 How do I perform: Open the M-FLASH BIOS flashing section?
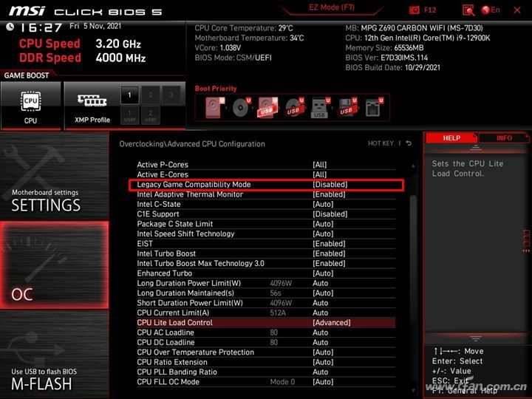point(54,355)
